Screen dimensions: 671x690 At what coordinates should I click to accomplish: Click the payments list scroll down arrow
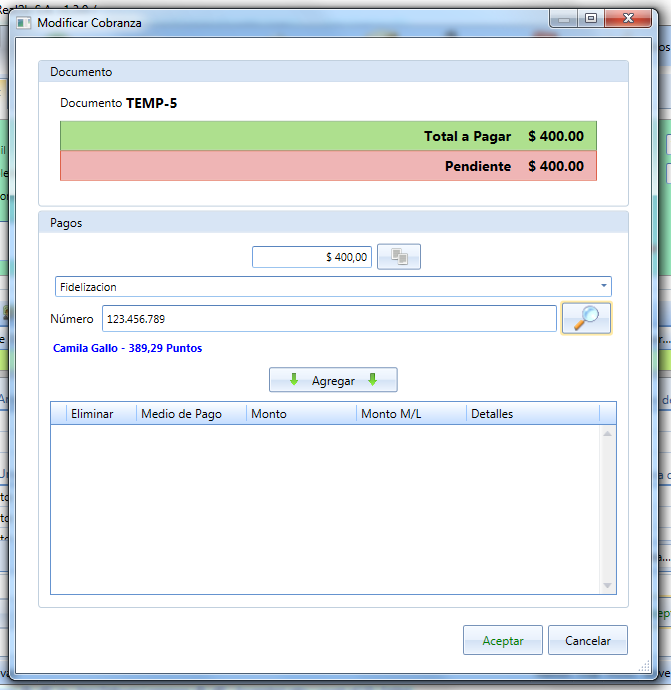point(608,585)
